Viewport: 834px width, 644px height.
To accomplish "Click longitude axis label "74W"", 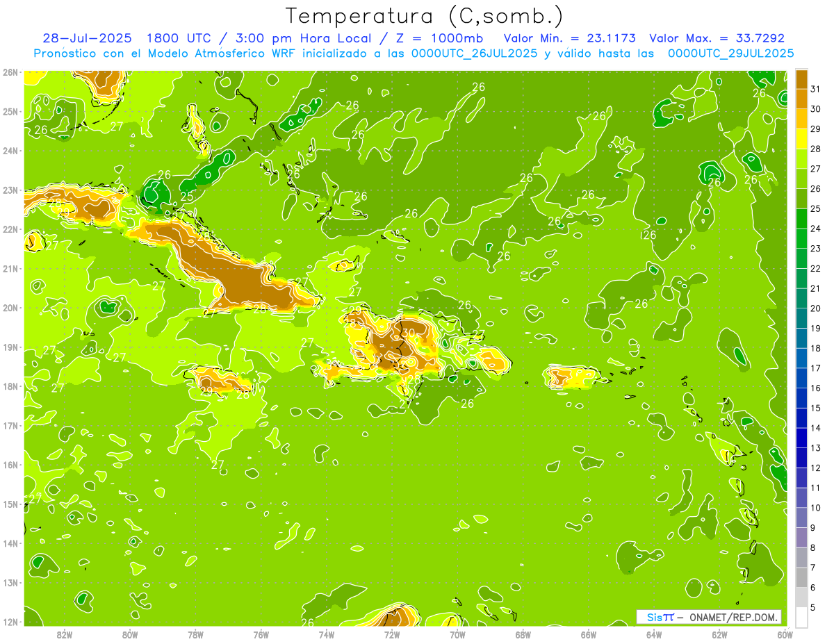I will [327, 634].
